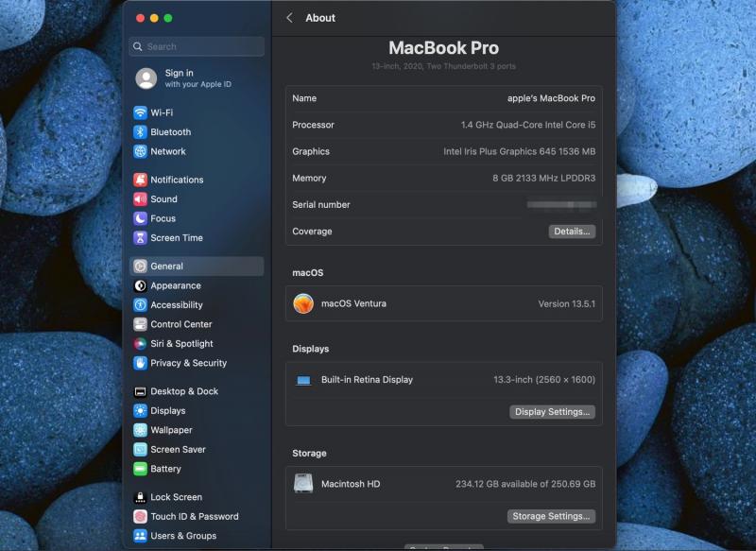The height and width of the screenshot is (551, 756).
Task: Click Version 13.5.1 text
Action: click(566, 303)
